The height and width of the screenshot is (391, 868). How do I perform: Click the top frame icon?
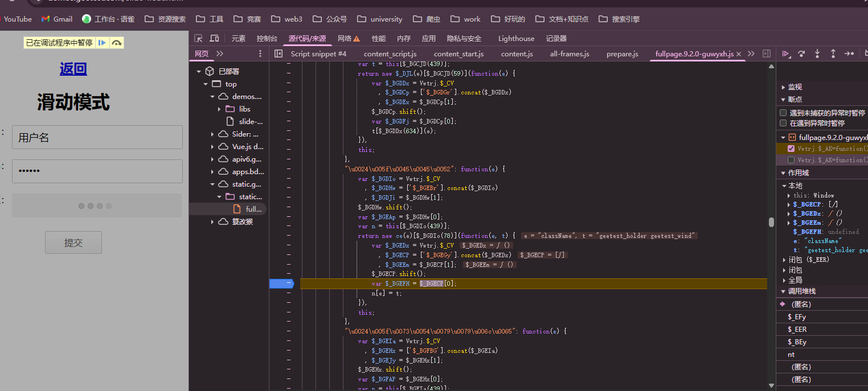click(216, 84)
